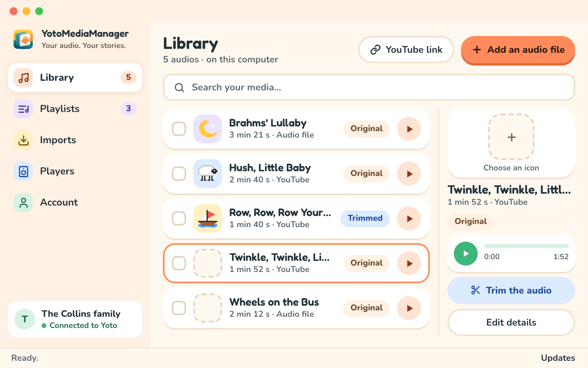Screen dimensions: 588x368
Task: Click Original tag on Hush, Little Baby row
Action: (367, 174)
